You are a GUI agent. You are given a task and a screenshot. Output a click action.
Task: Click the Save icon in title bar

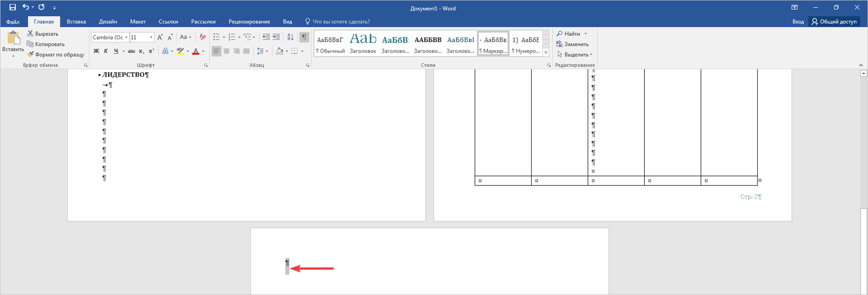click(x=13, y=7)
